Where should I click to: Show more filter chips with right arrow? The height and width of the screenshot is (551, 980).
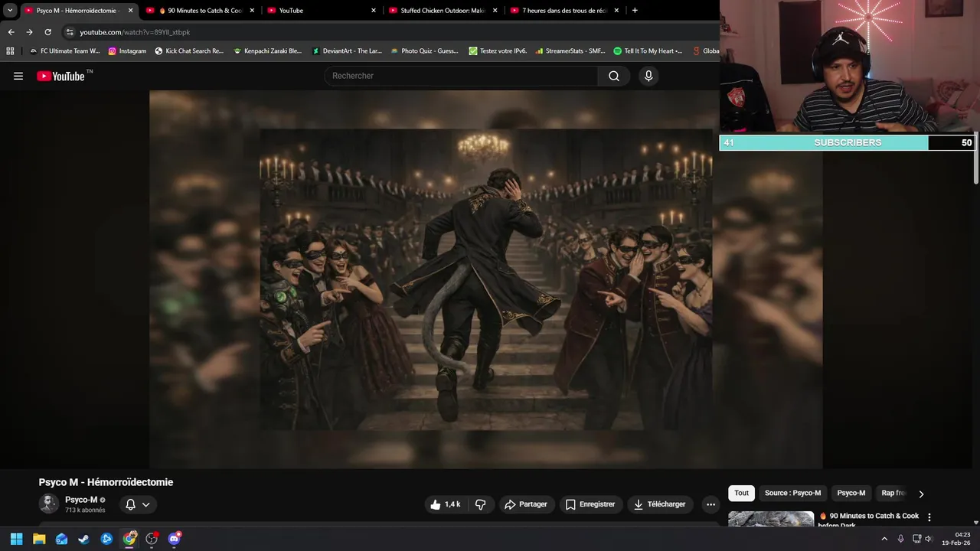[x=921, y=494]
